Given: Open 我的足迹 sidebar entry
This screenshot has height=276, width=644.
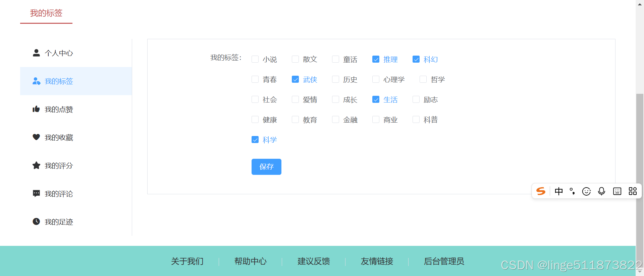Looking at the screenshot, I should click(x=76, y=222).
